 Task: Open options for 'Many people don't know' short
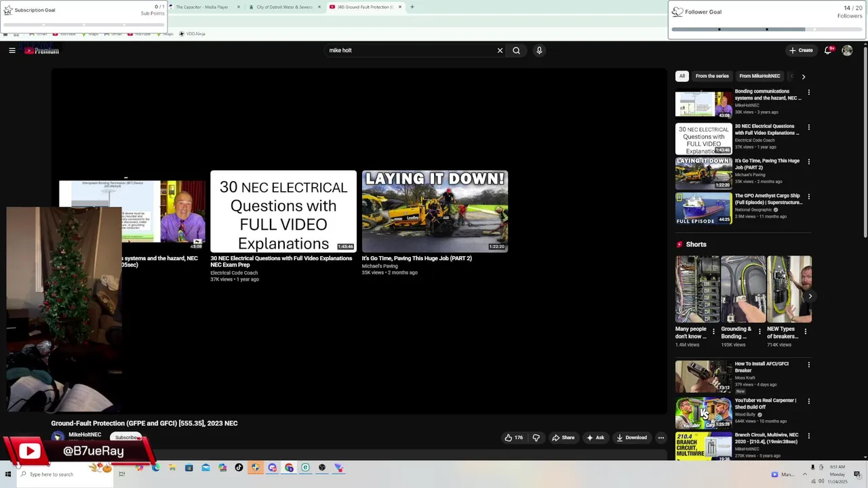tap(713, 332)
